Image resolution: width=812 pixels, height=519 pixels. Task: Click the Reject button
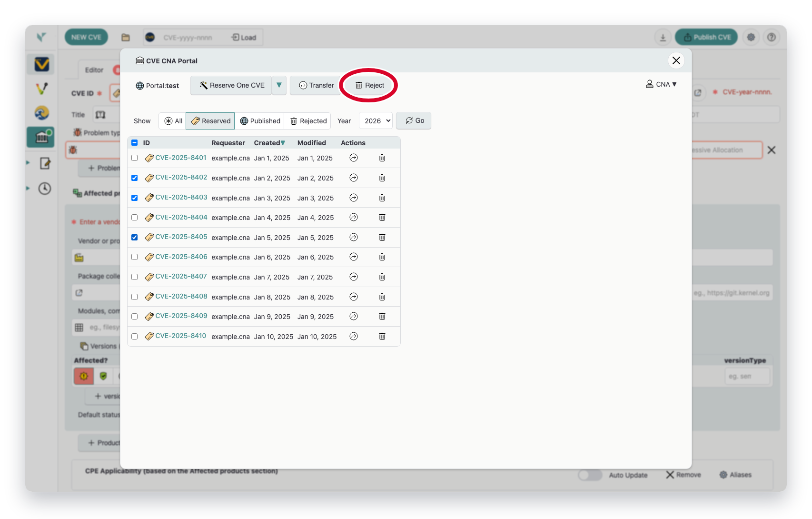click(x=369, y=85)
